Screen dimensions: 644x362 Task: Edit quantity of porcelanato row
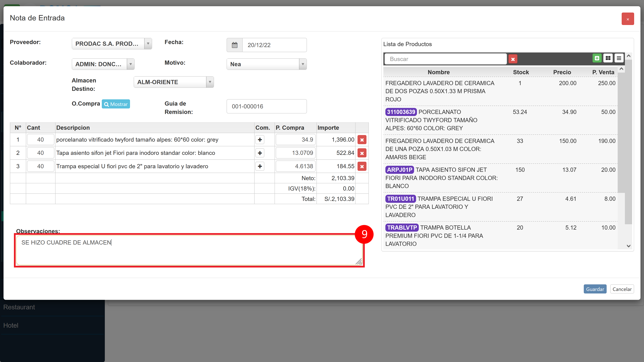point(40,140)
